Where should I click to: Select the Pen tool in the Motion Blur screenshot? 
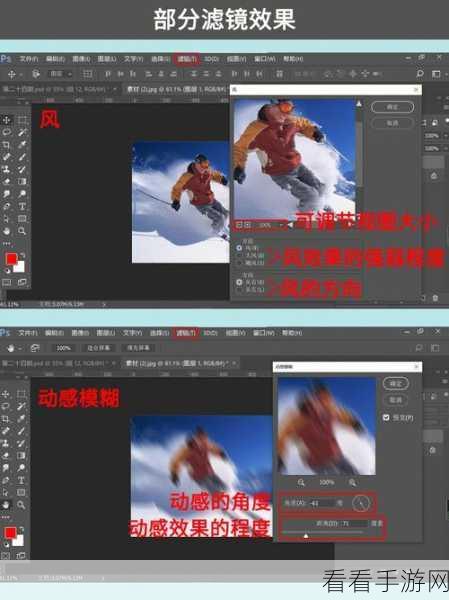[x=6, y=480]
